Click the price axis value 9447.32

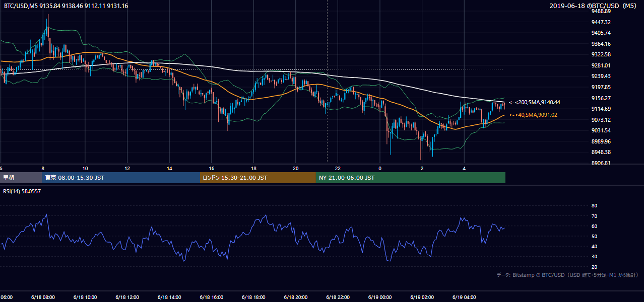tap(601, 22)
